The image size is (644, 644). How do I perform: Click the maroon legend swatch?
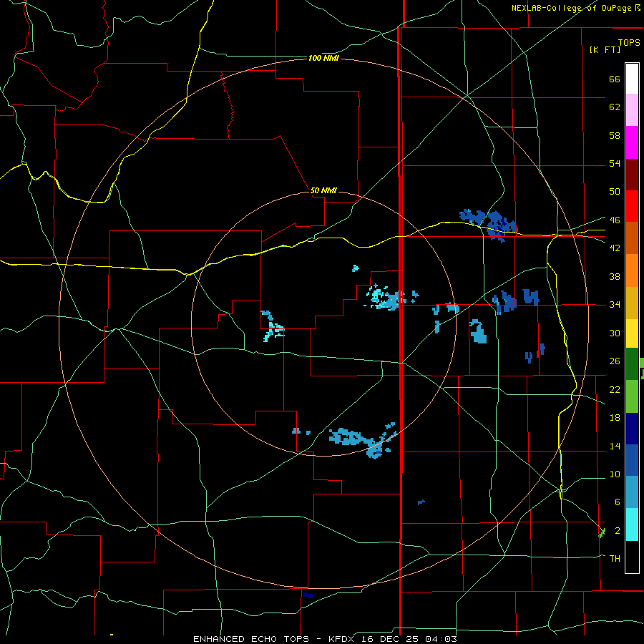pyautogui.click(x=632, y=175)
